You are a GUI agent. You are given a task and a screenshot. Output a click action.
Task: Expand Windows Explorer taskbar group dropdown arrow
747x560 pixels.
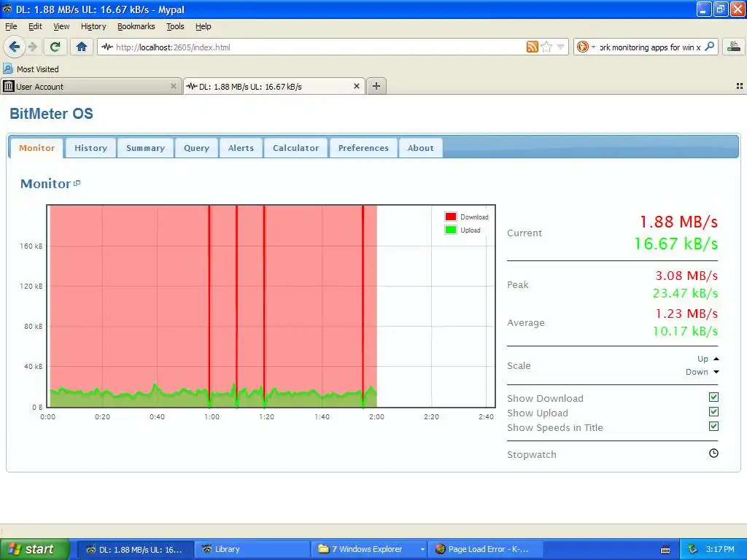click(x=422, y=550)
